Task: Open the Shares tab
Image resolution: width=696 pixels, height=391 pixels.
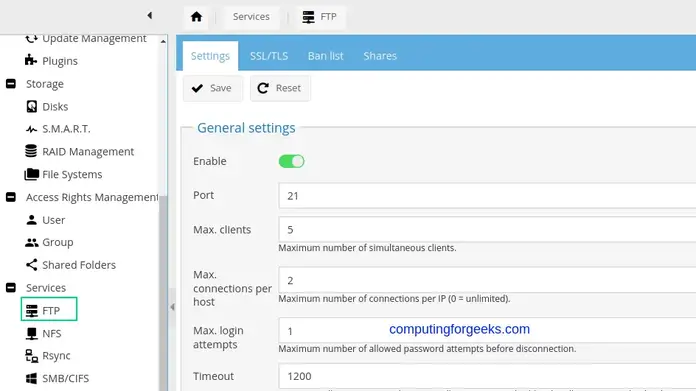Action: coord(380,56)
